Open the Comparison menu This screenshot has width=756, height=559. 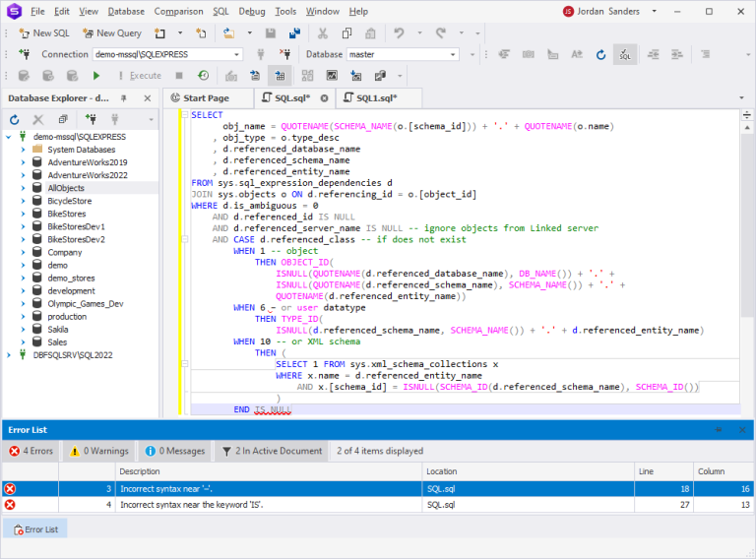178,11
